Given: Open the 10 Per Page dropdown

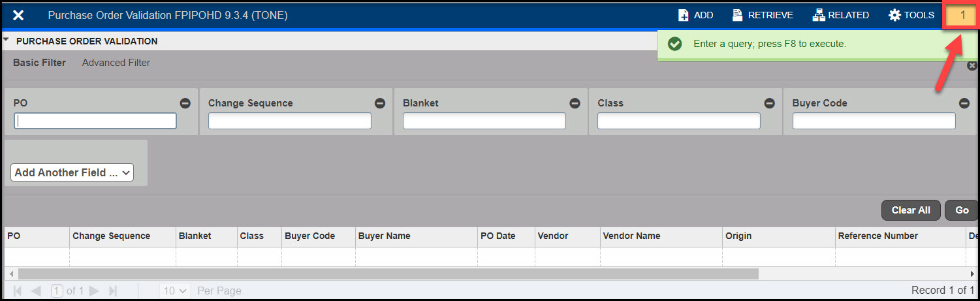Looking at the screenshot, I should pos(174,291).
